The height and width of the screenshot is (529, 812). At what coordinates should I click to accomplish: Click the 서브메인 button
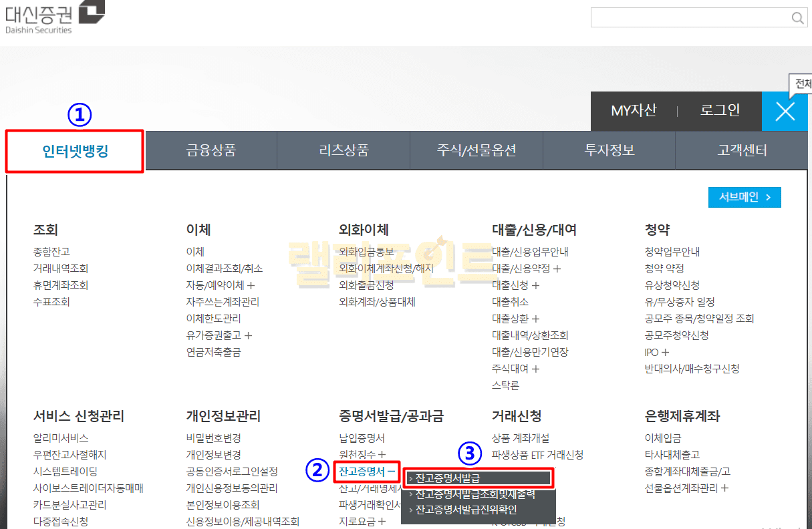(745, 197)
